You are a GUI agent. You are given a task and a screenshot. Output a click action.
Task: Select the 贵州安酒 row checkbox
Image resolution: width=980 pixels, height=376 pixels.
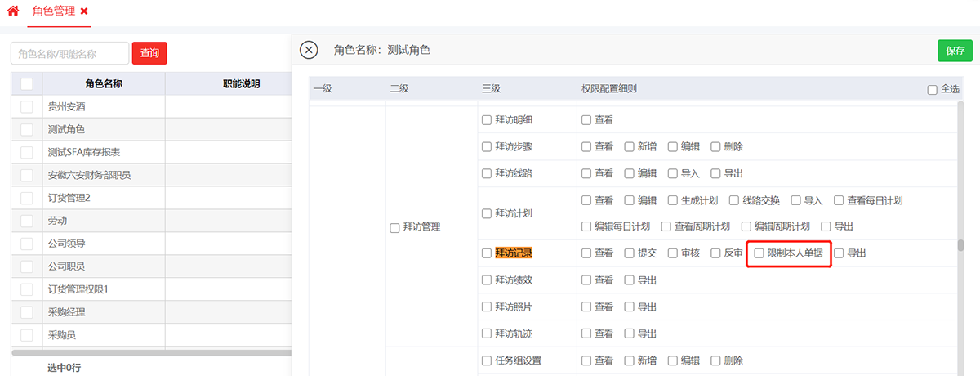point(27,106)
